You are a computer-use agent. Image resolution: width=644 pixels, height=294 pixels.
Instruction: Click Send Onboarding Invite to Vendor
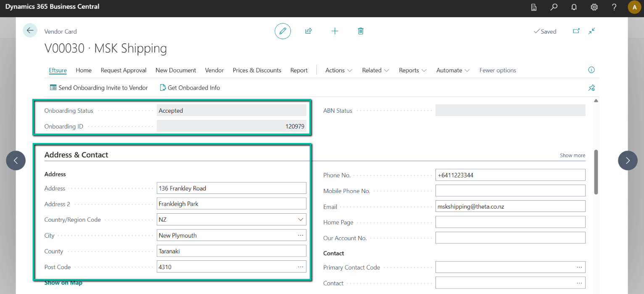pos(99,88)
